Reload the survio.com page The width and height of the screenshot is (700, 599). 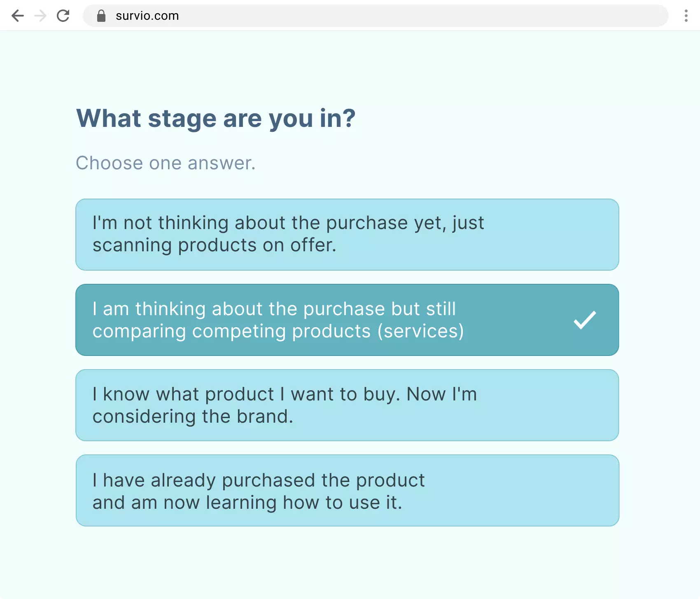click(63, 16)
